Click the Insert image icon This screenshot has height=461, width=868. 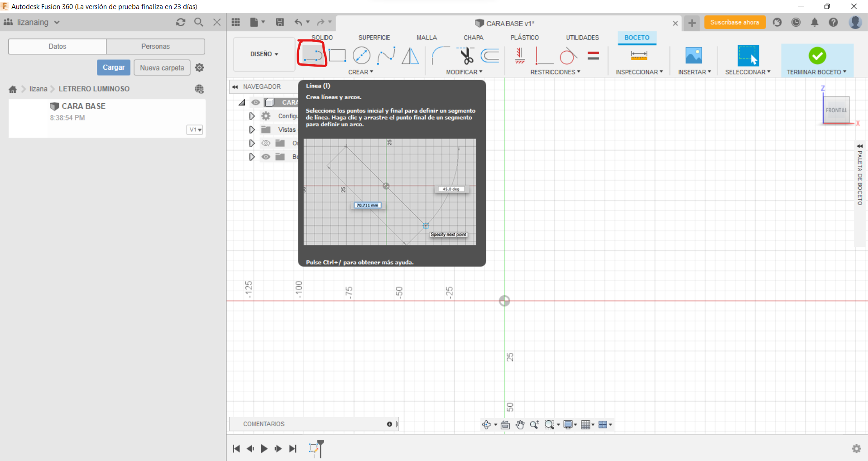click(694, 55)
